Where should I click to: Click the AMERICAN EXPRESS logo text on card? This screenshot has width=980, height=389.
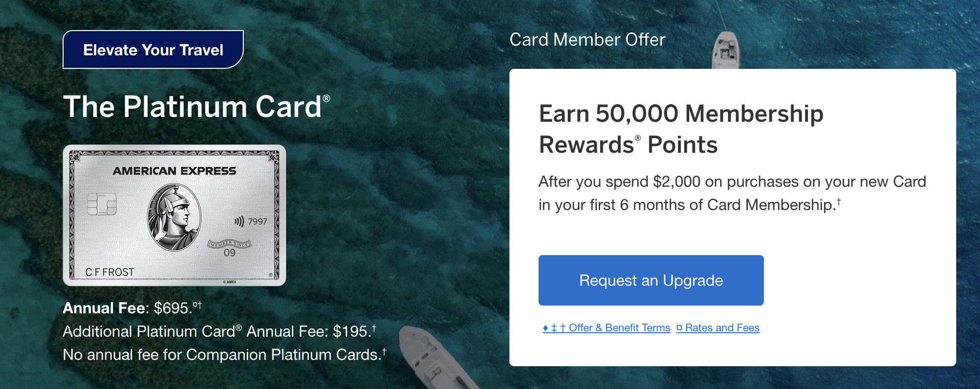pyautogui.click(x=174, y=171)
